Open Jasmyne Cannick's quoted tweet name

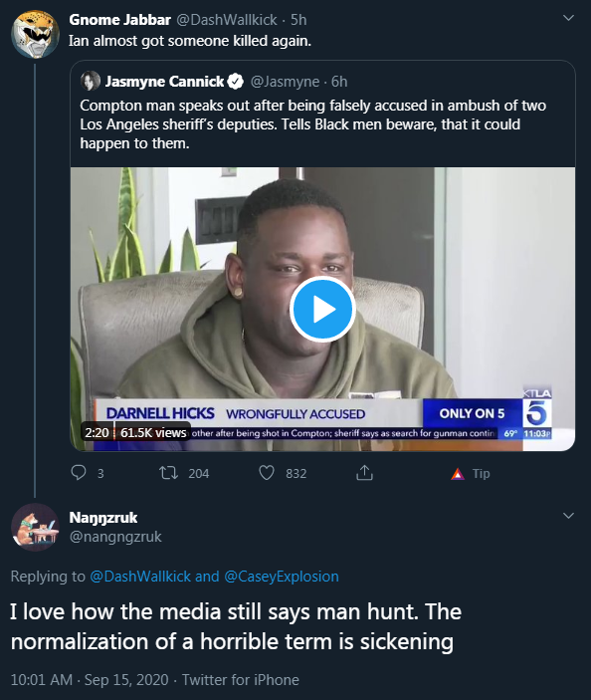coord(164,82)
